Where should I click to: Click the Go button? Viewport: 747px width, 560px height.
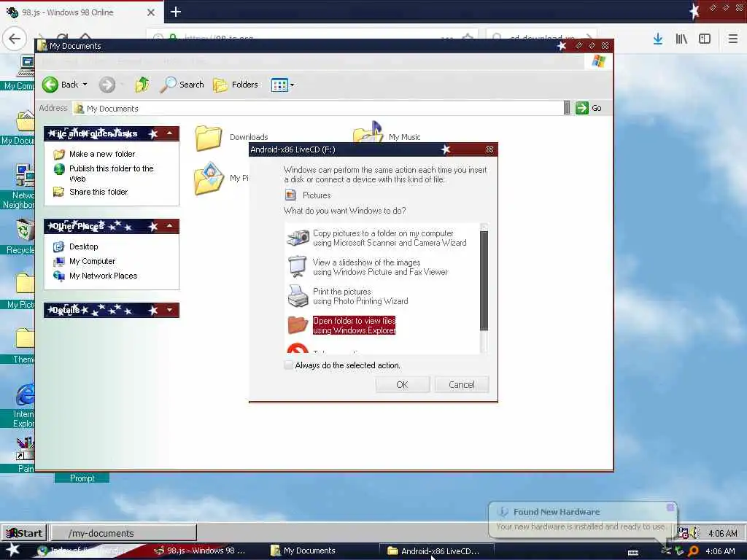coord(589,108)
